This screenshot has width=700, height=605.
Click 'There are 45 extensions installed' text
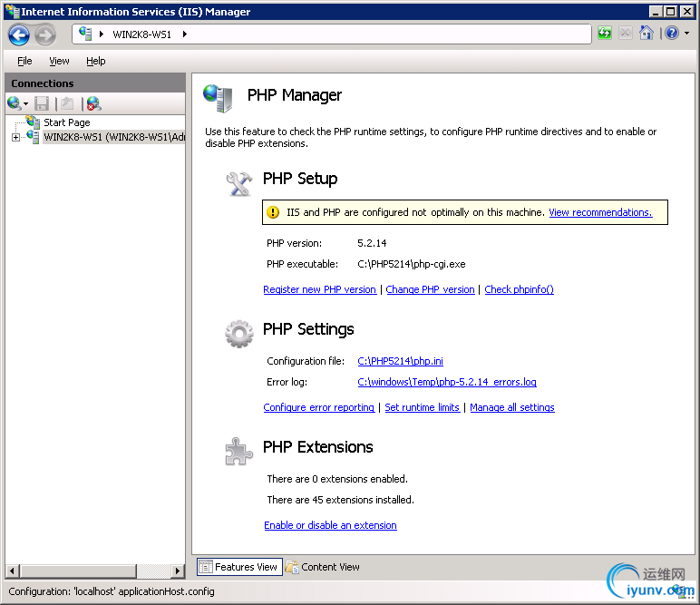coord(340,500)
